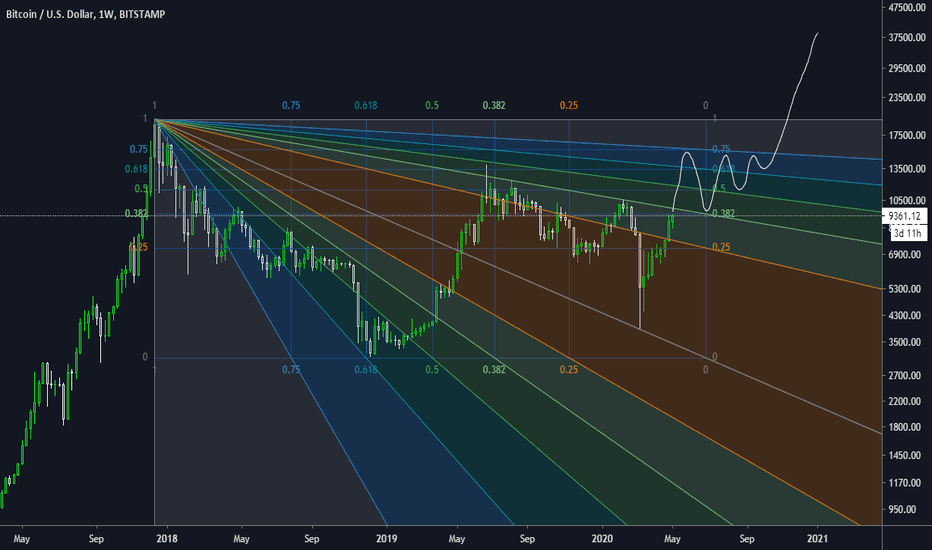The width and height of the screenshot is (932, 550).
Task: Click the 2021 date on time axis
Action: click(x=817, y=539)
